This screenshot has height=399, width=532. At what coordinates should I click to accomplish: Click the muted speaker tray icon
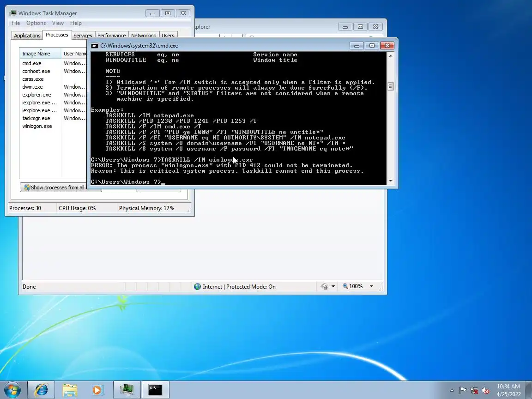click(x=485, y=391)
